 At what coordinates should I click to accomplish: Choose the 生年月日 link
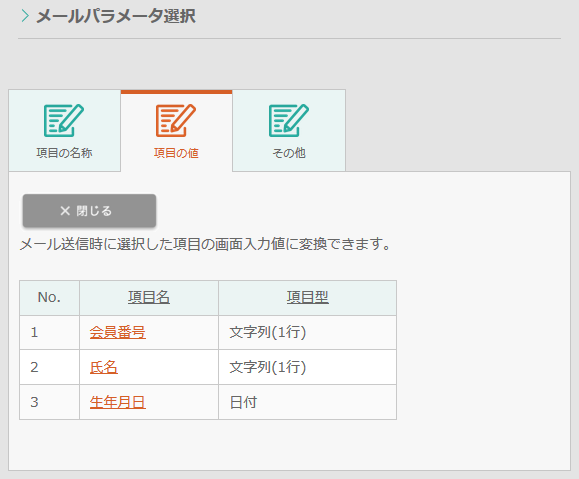coord(117,402)
